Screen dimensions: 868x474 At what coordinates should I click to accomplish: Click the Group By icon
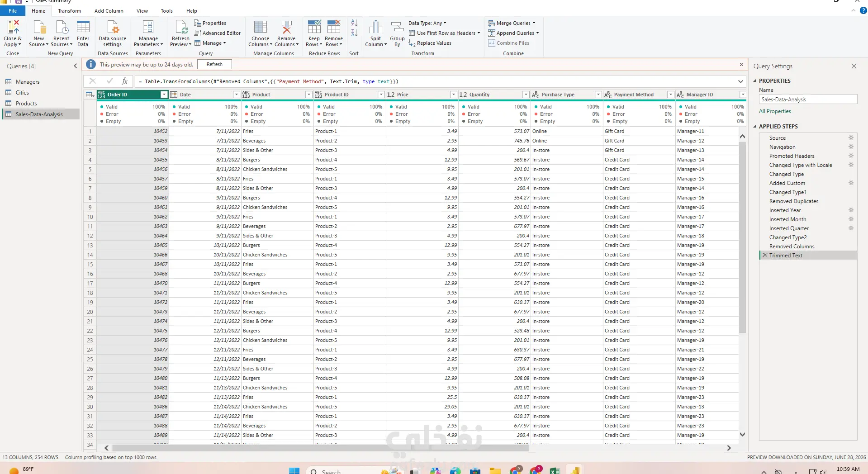point(397,27)
